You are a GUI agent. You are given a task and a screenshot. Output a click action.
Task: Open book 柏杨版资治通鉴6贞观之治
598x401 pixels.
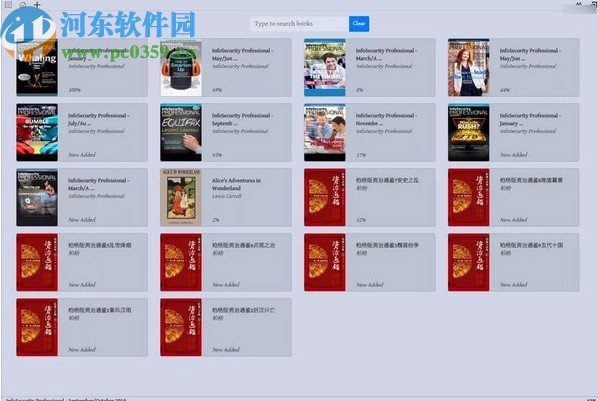pyautogui.click(x=226, y=262)
